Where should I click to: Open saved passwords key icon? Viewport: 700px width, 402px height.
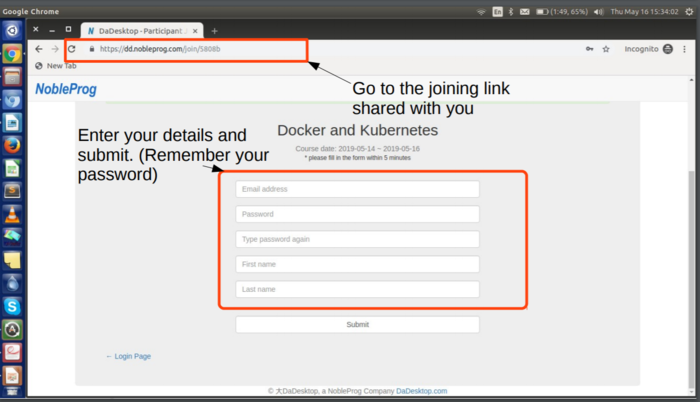pyautogui.click(x=590, y=49)
